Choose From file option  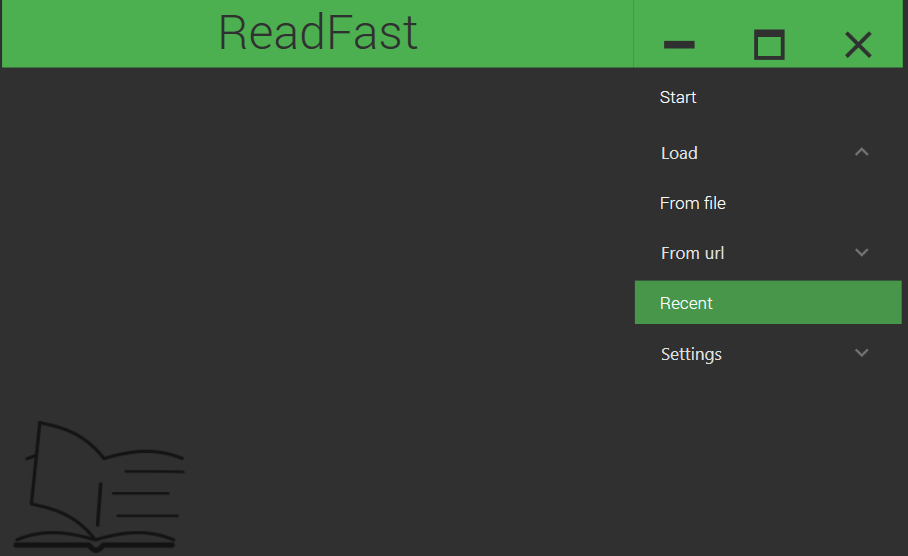tap(768, 203)
